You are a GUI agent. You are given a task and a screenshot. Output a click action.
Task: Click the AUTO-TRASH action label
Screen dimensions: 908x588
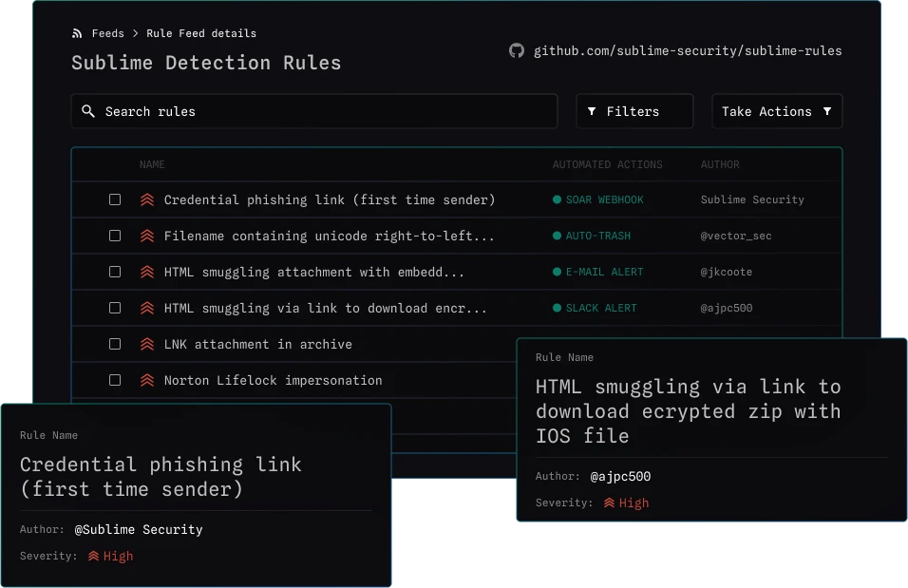[x=598, y=236]
